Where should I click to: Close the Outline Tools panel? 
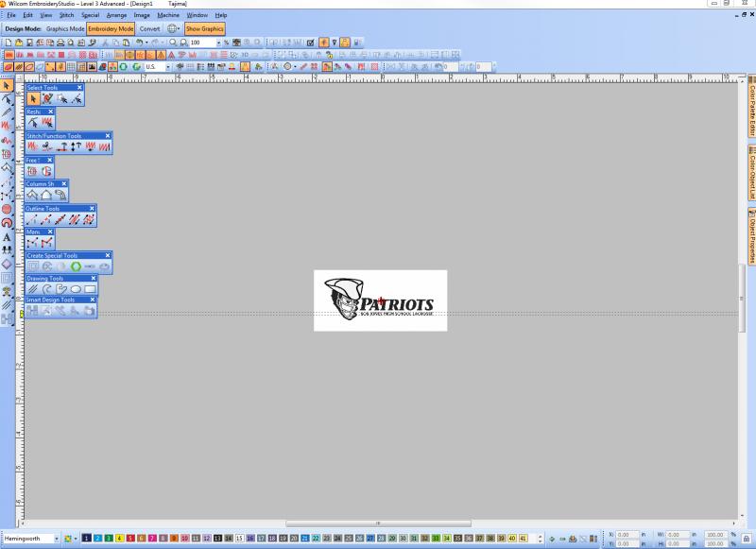(x=92, y=208)
